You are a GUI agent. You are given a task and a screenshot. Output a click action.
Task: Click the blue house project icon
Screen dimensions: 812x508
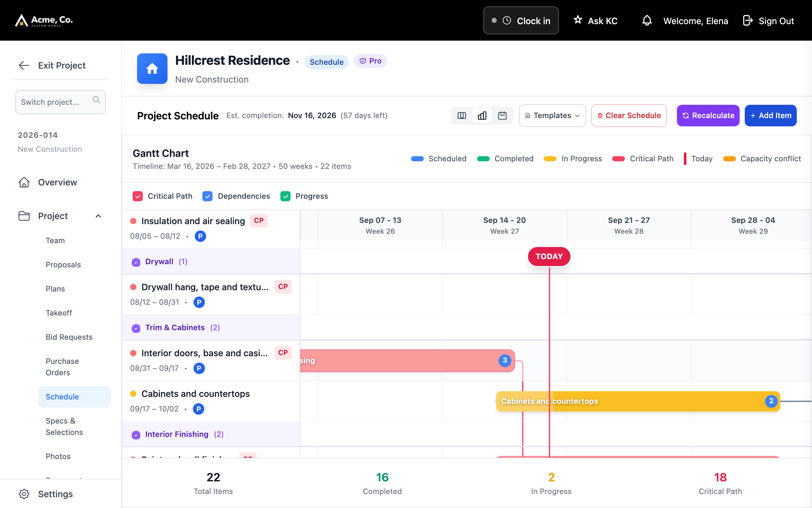click(x=152, y=69)
